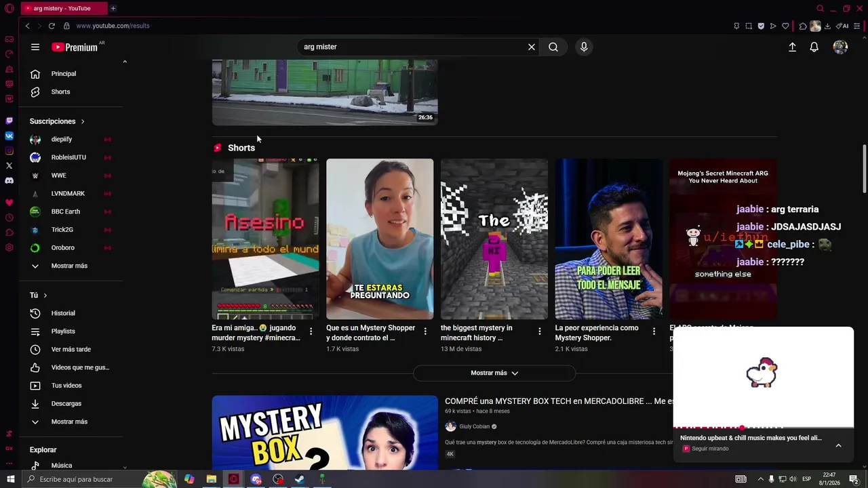
Task: Open Discord in Opera sidebar
Action: coord(9,180)
